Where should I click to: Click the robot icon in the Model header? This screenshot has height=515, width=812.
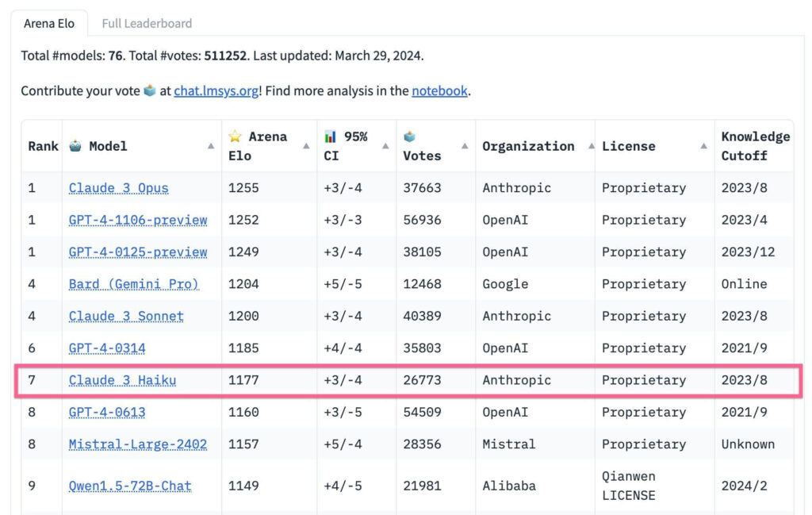tap(76, 146)
